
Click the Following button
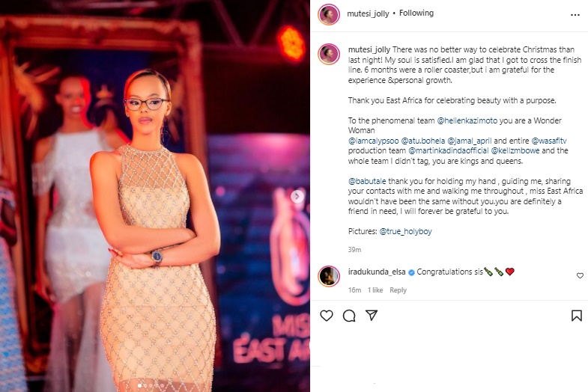tap(416, 13)
